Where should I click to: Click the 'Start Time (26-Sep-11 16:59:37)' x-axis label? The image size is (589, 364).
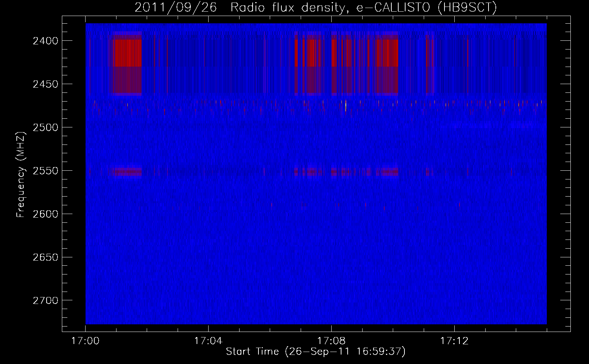[x=316, y=352]
